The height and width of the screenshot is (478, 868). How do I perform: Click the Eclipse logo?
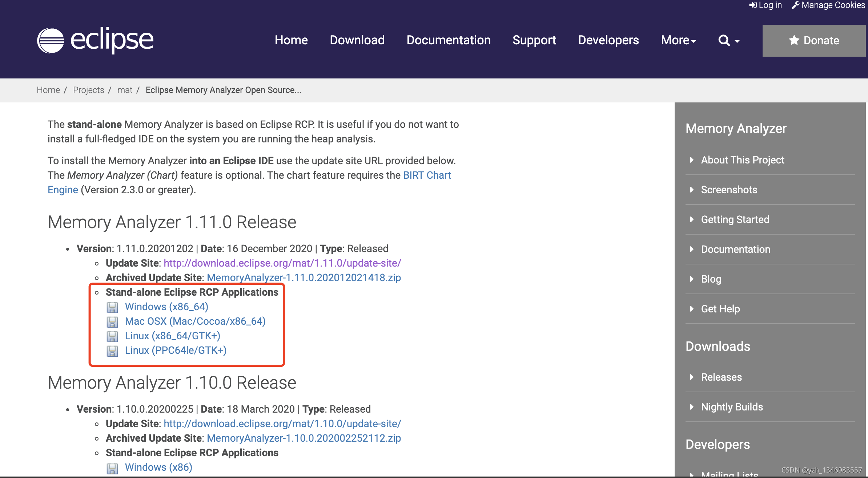[x=95, y=40]
